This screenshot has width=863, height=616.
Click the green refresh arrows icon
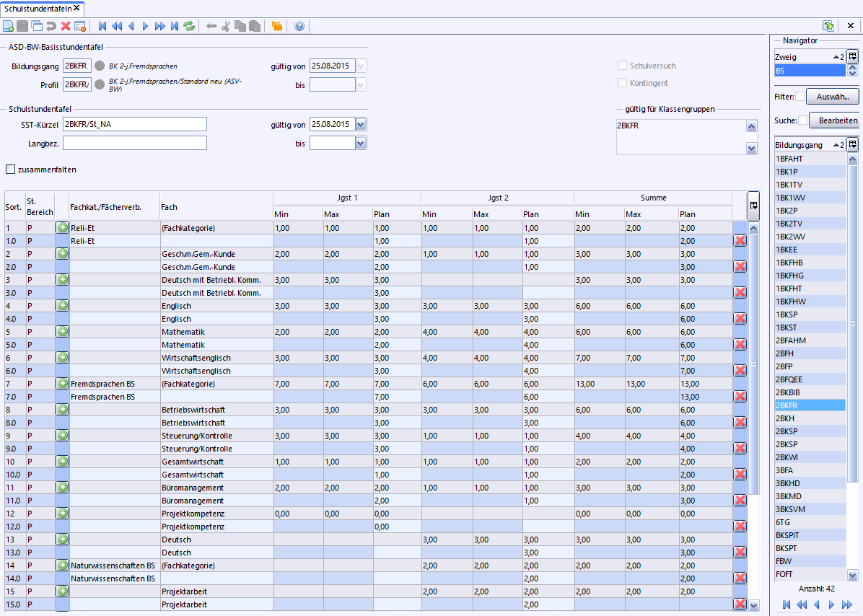point(189,26)
